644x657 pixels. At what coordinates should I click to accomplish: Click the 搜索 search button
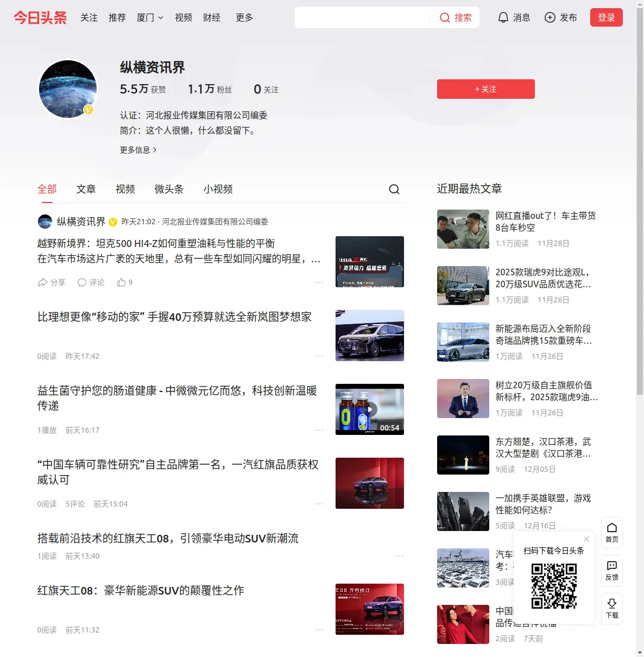point(456,18)
